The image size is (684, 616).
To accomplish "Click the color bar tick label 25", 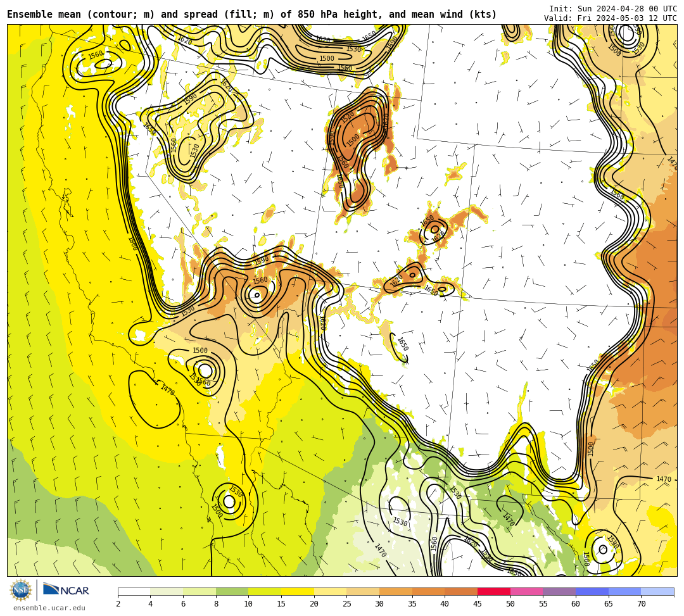I will (347, 604).
